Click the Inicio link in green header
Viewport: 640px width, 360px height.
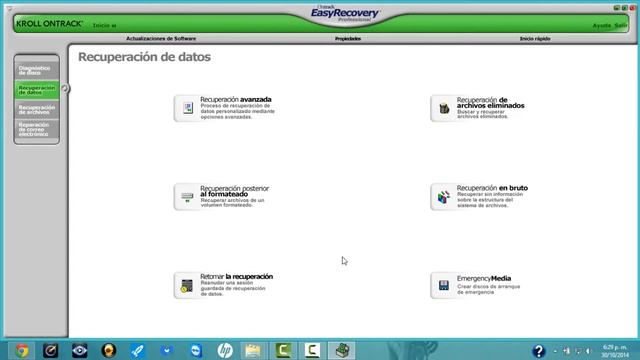(104, 25)
